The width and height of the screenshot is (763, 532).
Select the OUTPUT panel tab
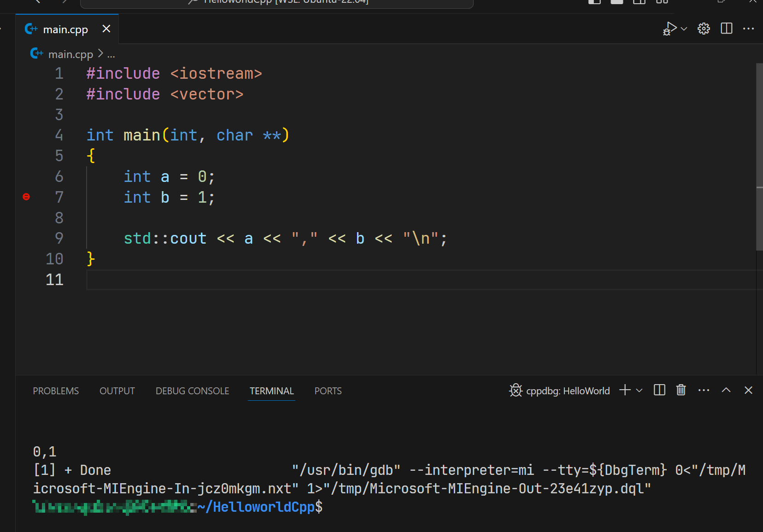pyautogui.click(x=117, y=391)
